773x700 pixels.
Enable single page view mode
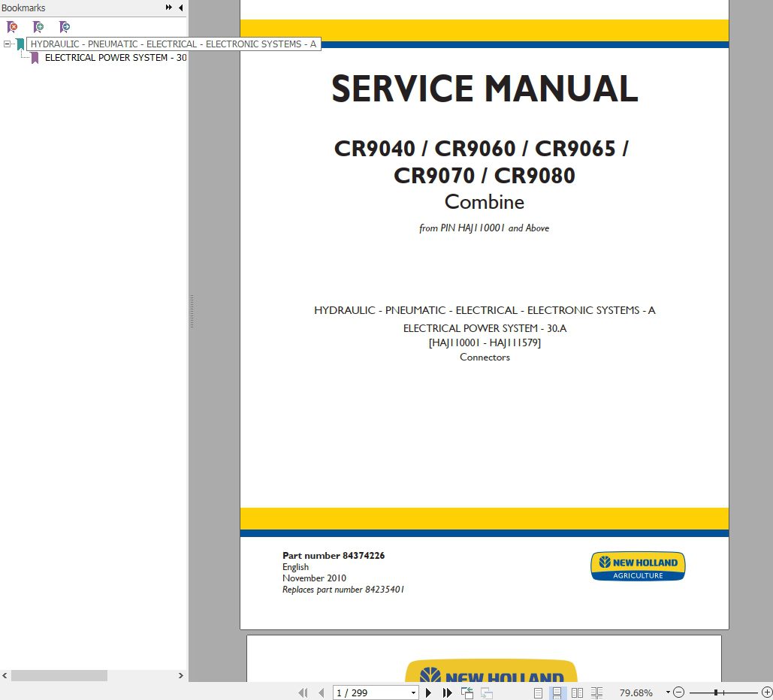[x=538, y=692]
